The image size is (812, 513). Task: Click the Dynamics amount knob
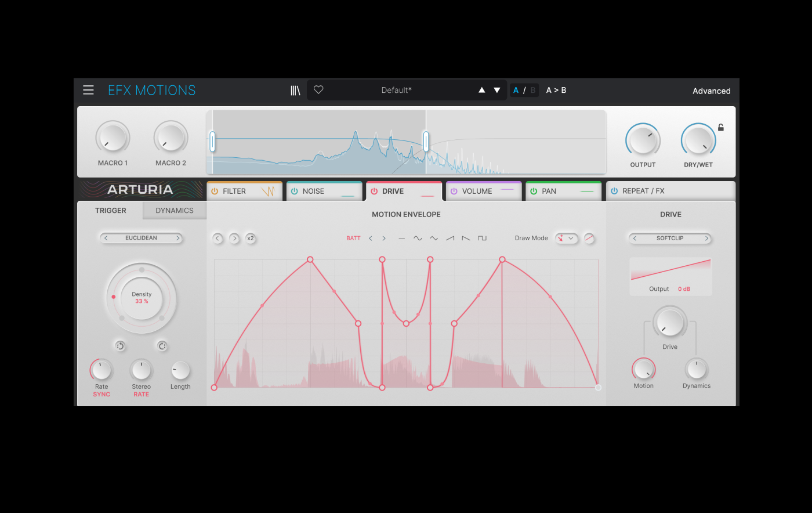coord(697,369)
